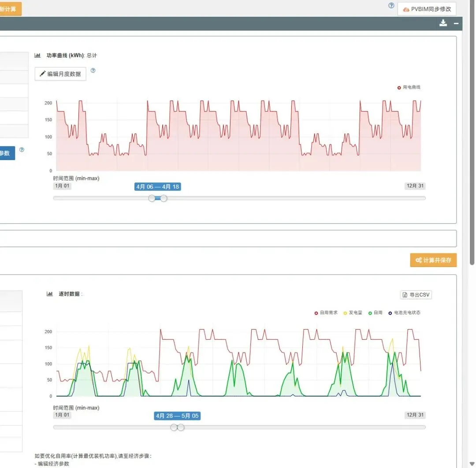Viewport: 476px width, 468px height.
Task: Click 1月 01 label under hourly data chart
Action: tap(62, 415)
